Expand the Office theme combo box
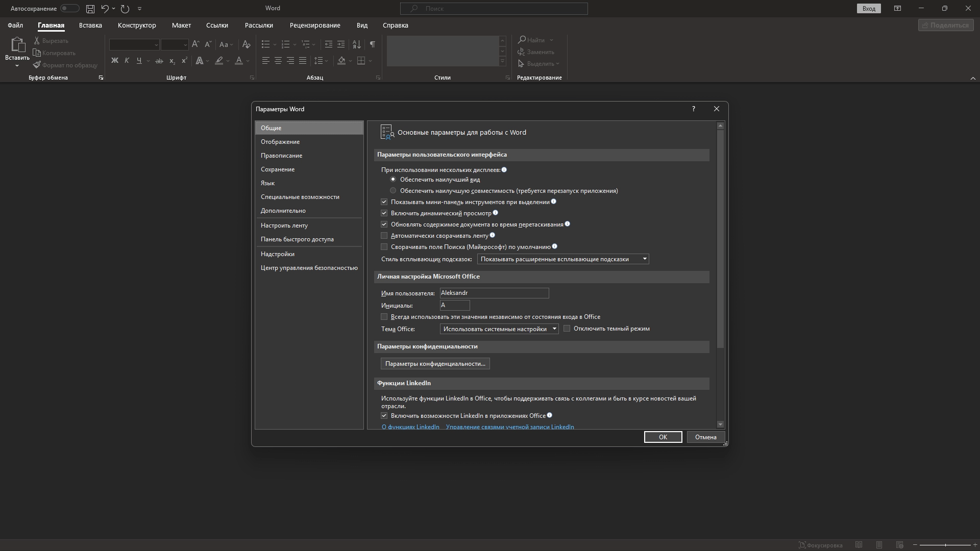Image resolution: width=980 pixels, height=551 pixels. [x=554, y=329]
